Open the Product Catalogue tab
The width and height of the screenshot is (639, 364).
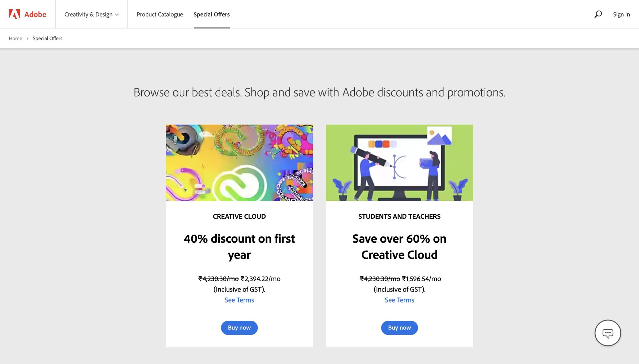160,14
